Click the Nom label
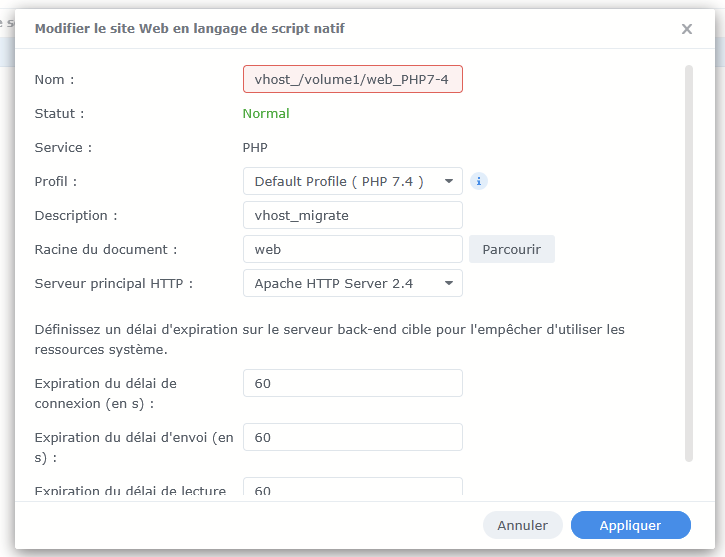Viewport: 725px width, 557px height. click(54, 79)
